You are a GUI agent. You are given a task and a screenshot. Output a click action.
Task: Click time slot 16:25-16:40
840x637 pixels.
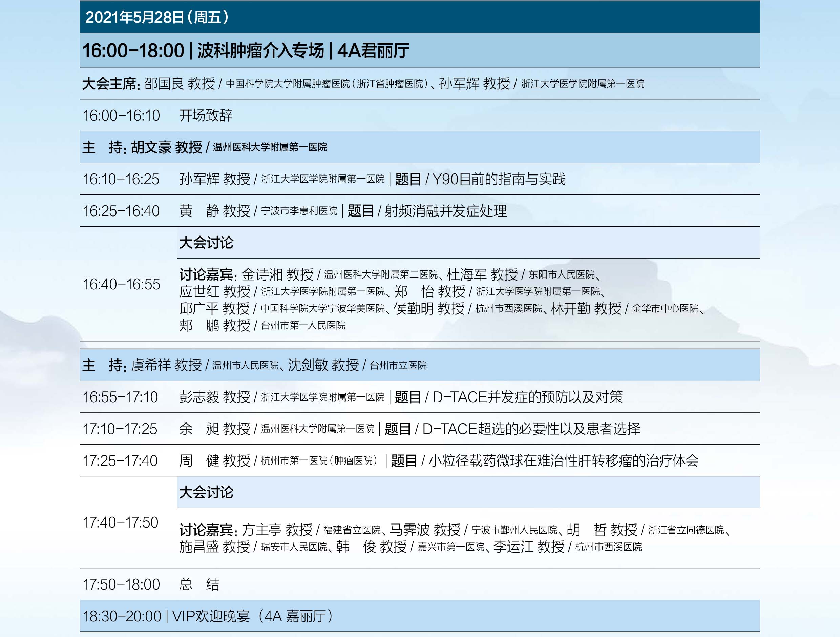tap(121, 211)
